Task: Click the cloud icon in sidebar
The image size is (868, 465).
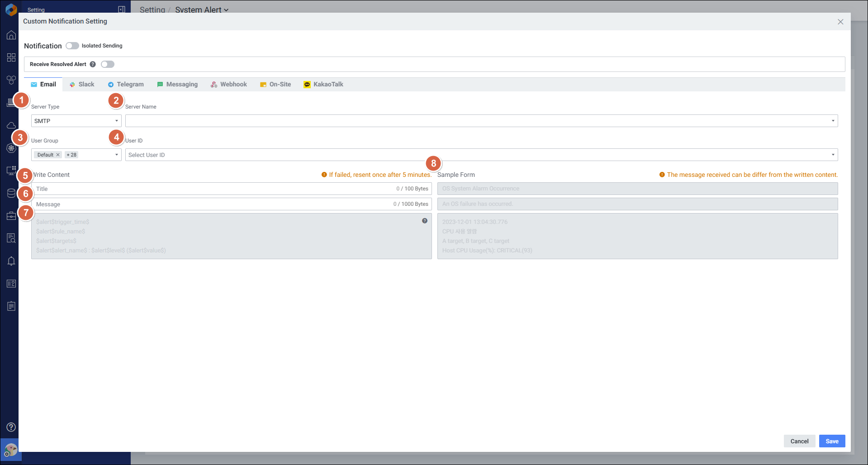Action: [x=11, y=125]
